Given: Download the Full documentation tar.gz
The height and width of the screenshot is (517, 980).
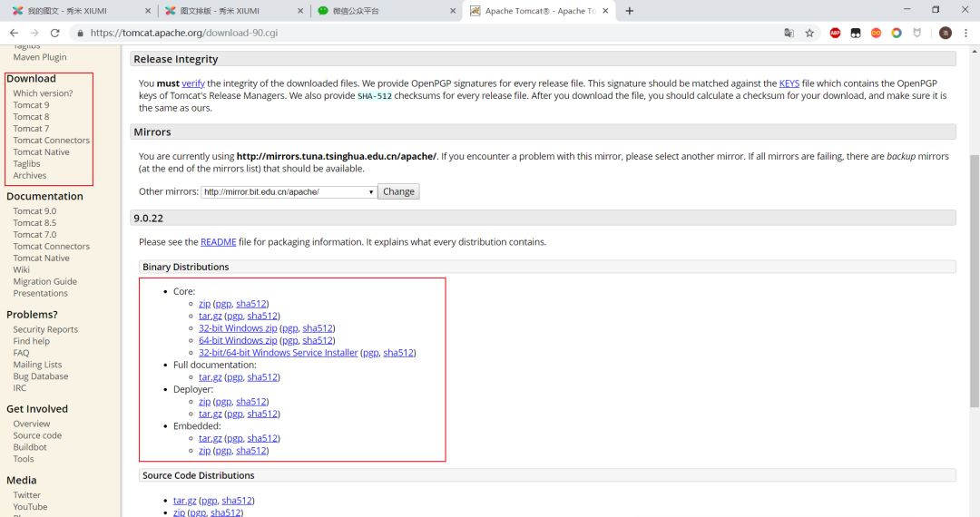Looking at the screenshot, I should (x=210, y=377).
